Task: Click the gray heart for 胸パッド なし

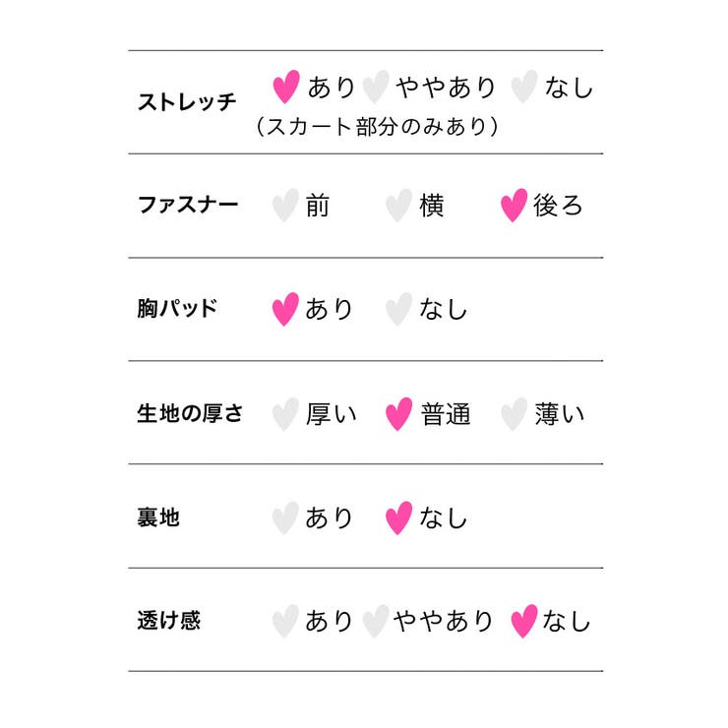Action: pyautogui.click(x=398, y=309)
